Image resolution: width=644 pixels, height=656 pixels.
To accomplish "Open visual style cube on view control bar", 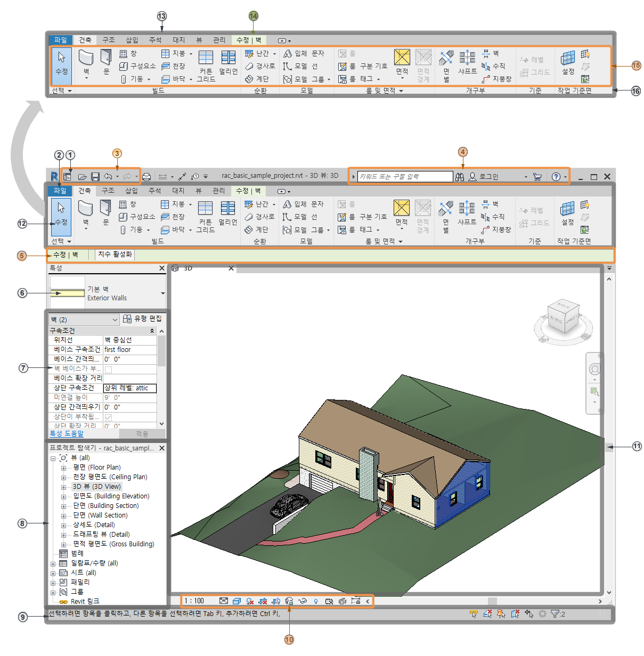I will (x=237, y=601).
